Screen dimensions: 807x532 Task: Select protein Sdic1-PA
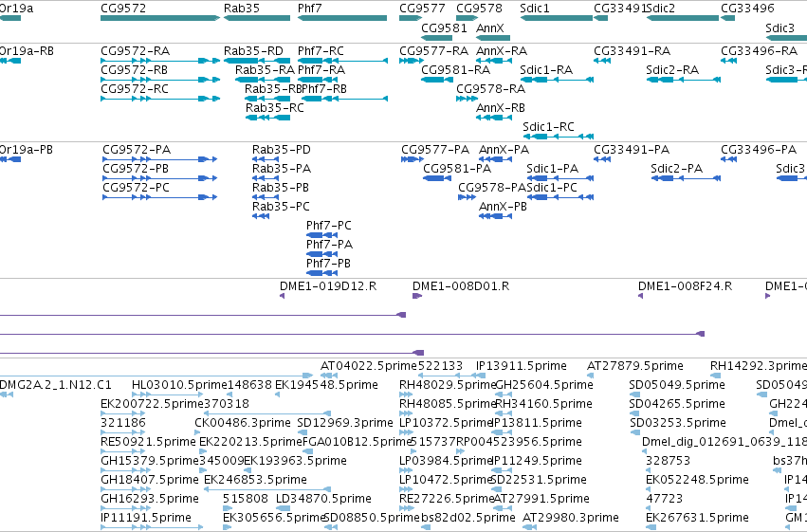[552, 169]
